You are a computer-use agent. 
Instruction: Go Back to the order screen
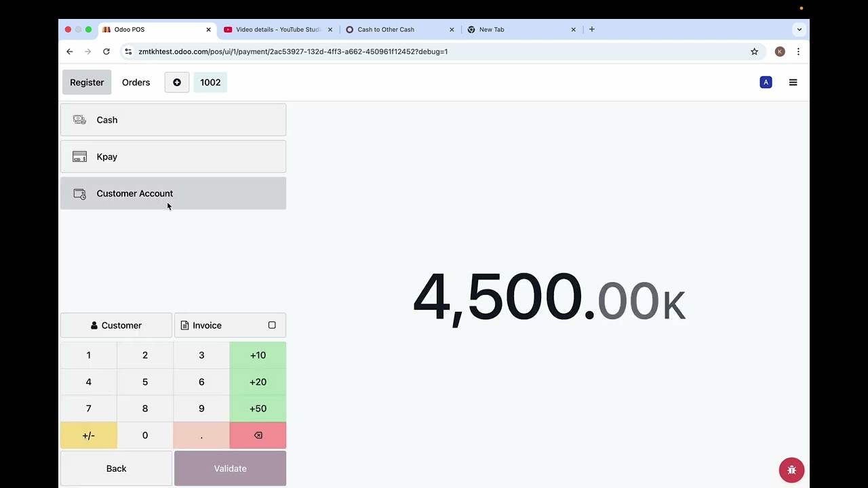point(116,468)
